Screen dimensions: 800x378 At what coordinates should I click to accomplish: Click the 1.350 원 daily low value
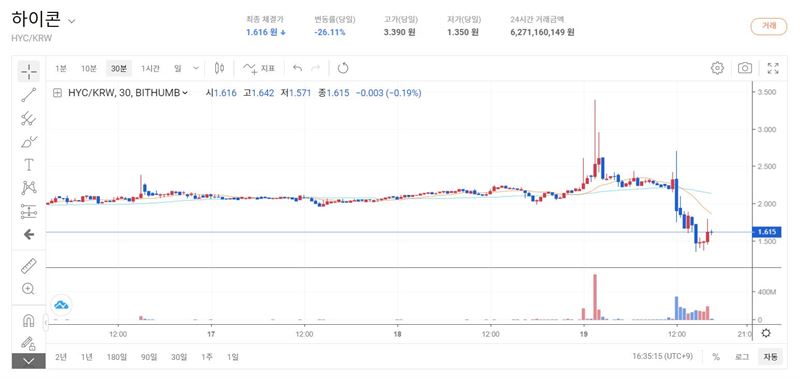pyautogui.click(x=463, y=32)
